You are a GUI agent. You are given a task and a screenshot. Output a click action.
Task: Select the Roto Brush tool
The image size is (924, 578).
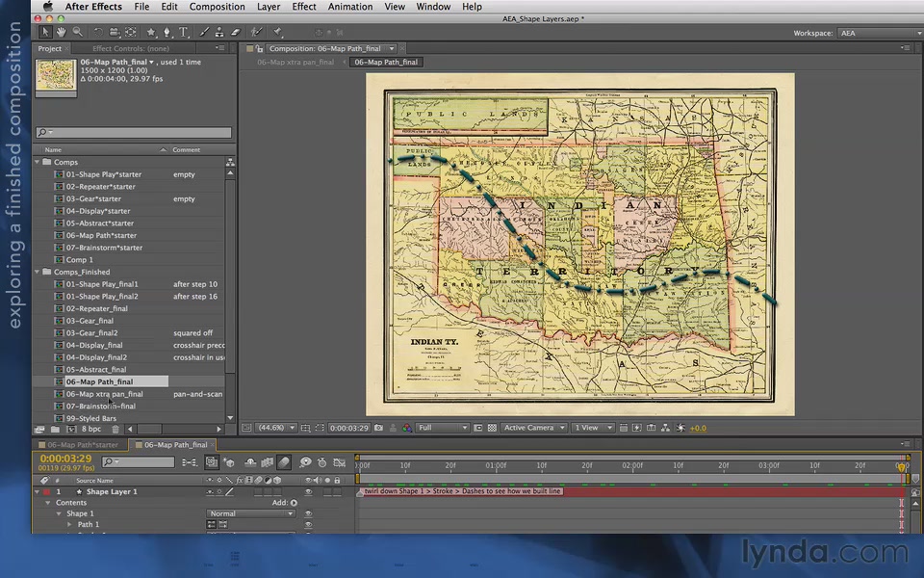point(256,32)
